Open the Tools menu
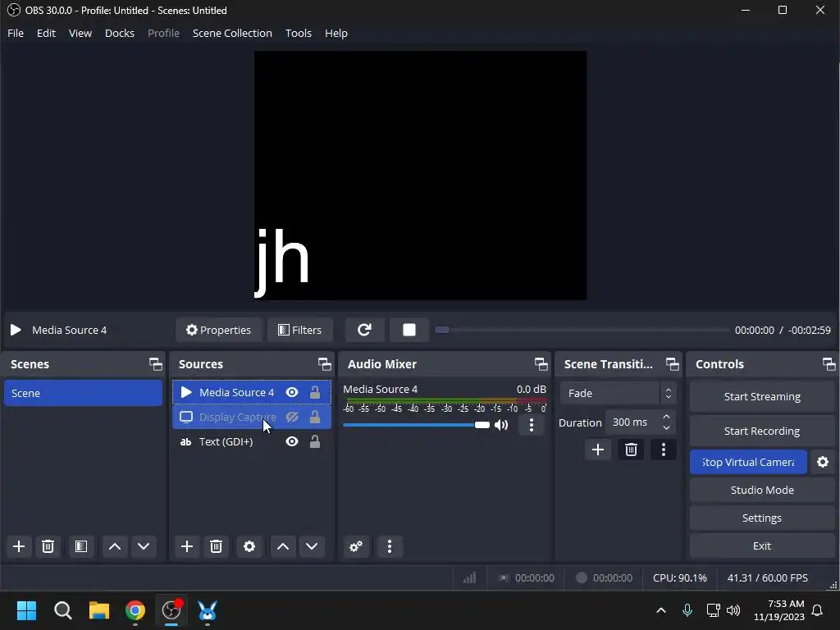Viewport: 840px width, 630px height. click(299, 33)
